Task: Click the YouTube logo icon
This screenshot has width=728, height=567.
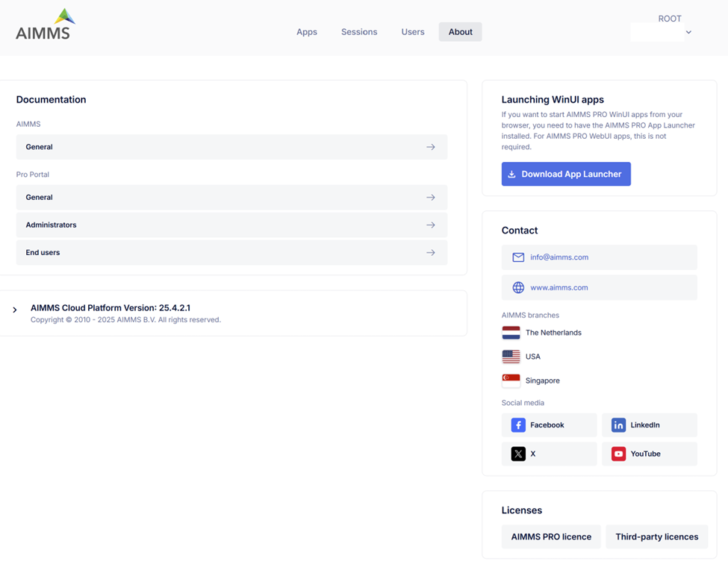Action: pos(618,454)
